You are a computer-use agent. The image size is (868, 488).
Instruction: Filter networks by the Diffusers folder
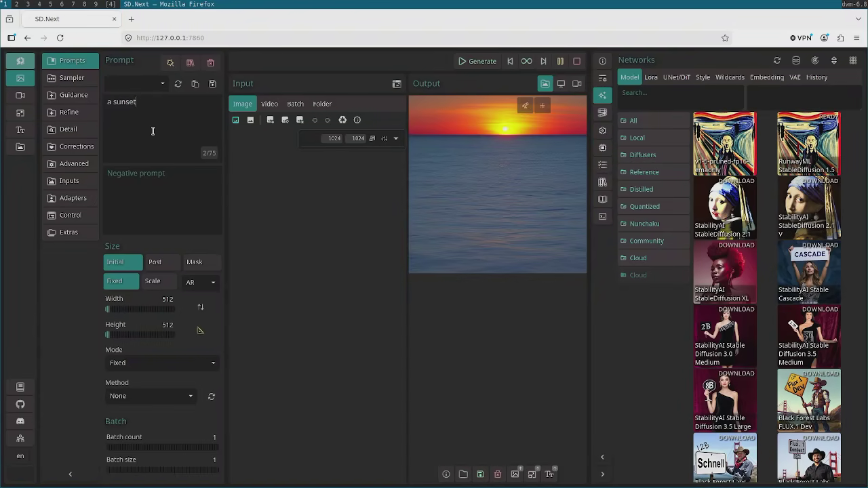pos(642,155)
